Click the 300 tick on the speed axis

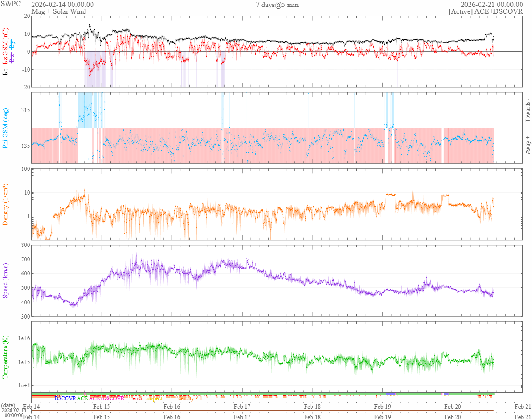click(x=26, y=317)
